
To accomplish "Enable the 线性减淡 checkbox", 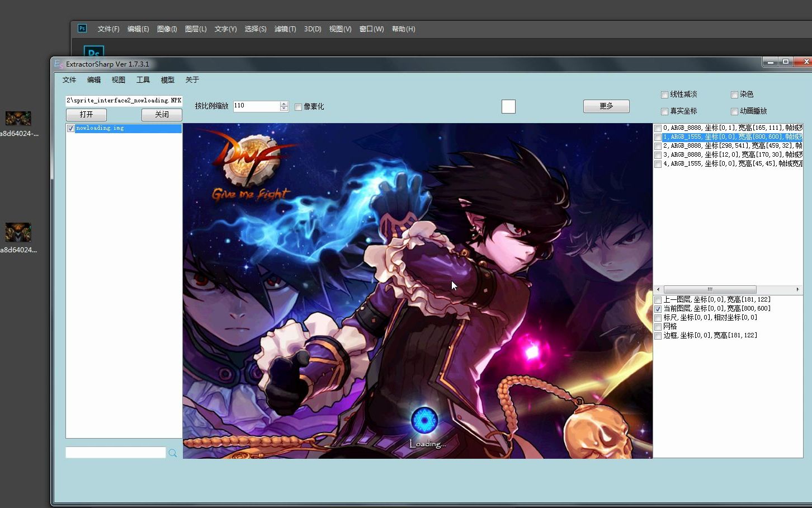I will (664, 95).
